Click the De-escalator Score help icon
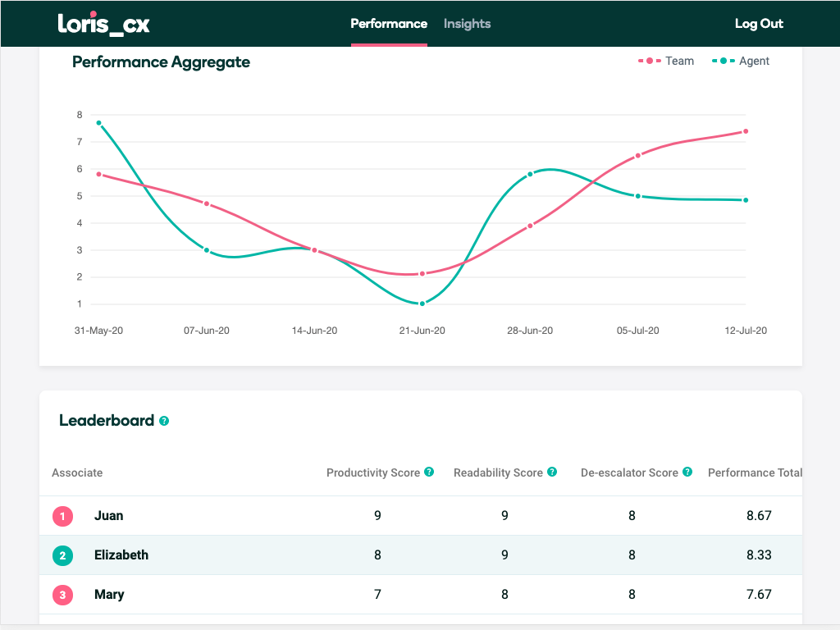Viewport: 840px width, 630px height. point(687,472)
